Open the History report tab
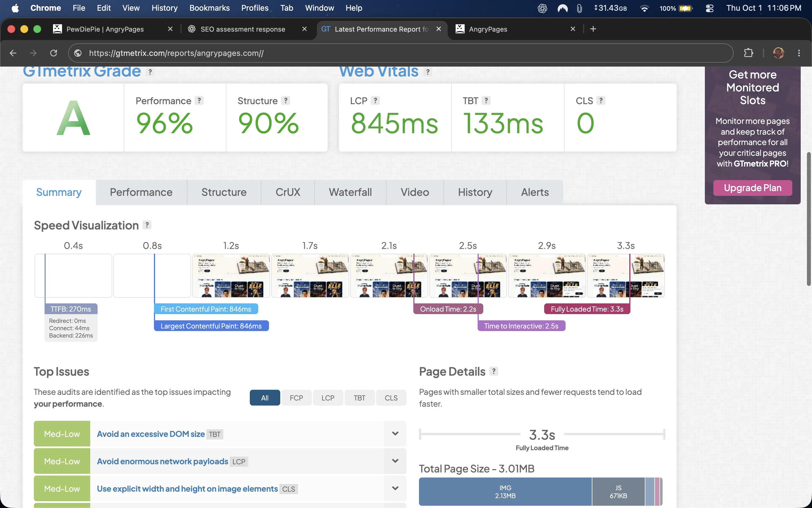Screen dimensions: 812x508 point(475,192)
